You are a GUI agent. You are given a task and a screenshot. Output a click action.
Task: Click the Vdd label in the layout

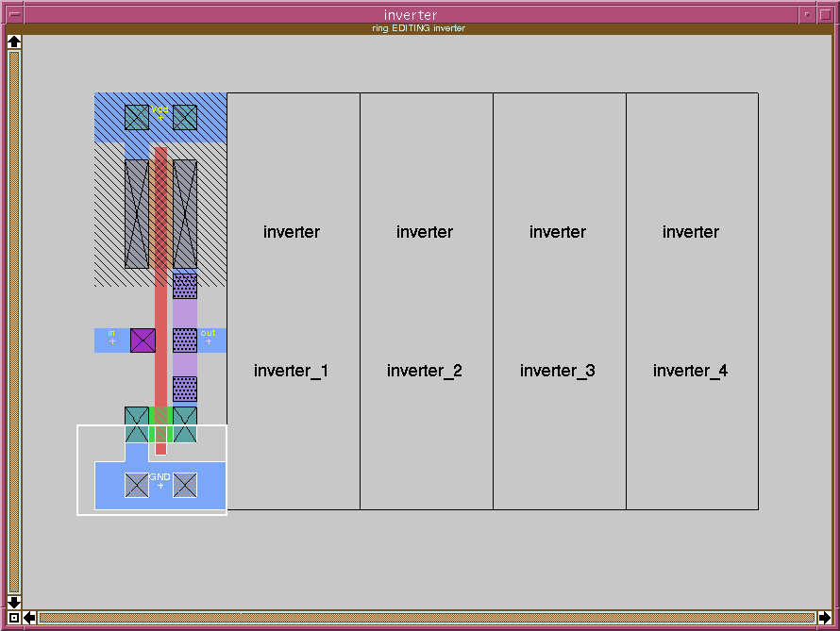160,109
